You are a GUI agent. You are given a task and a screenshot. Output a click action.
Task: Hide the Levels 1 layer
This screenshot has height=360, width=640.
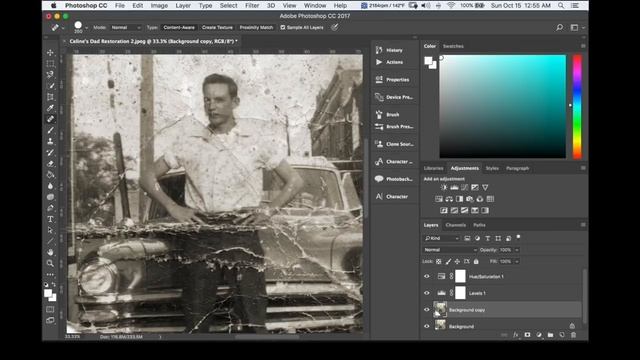click(x=427, y=293)
